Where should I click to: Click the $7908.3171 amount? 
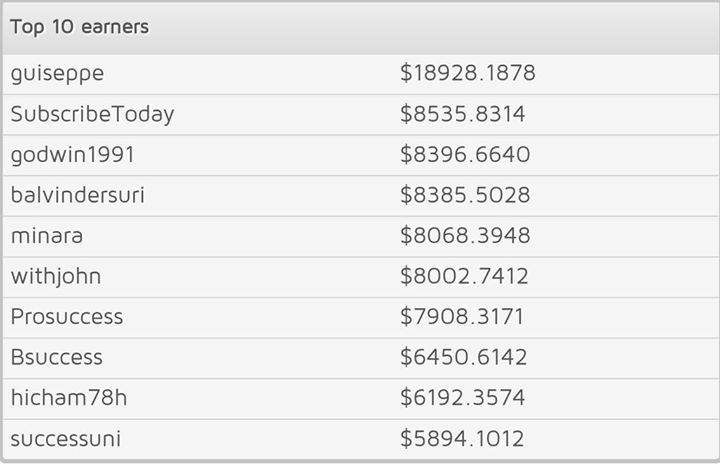[x=462, y=317]
